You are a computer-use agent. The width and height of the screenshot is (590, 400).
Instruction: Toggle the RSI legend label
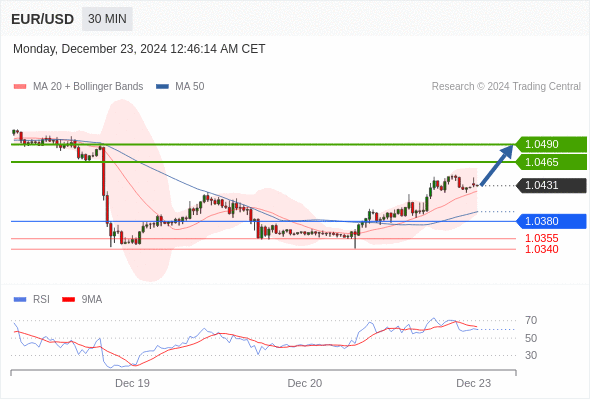tap(41, 300)
